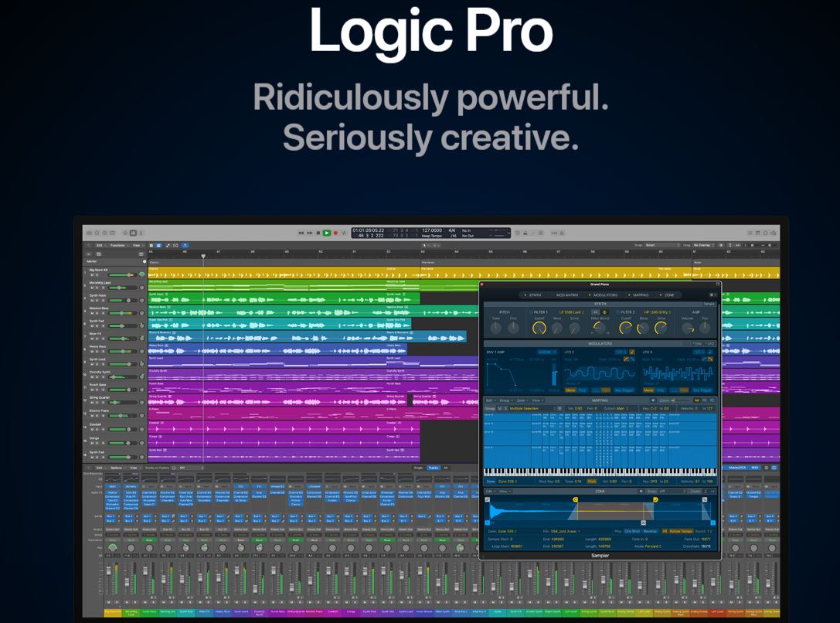
Task: Open Filter 2 type HP 12dB Gritty dropdown
Action: click(x=657, y=312)
